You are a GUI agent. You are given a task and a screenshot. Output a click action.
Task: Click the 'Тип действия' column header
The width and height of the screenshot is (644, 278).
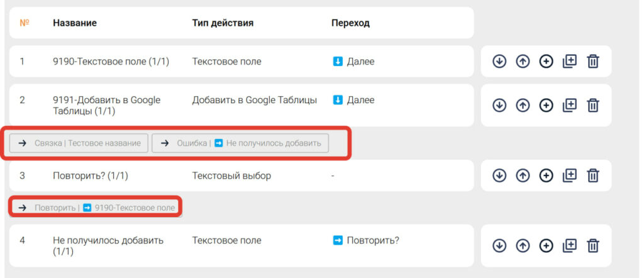click(x=223, y=23)
